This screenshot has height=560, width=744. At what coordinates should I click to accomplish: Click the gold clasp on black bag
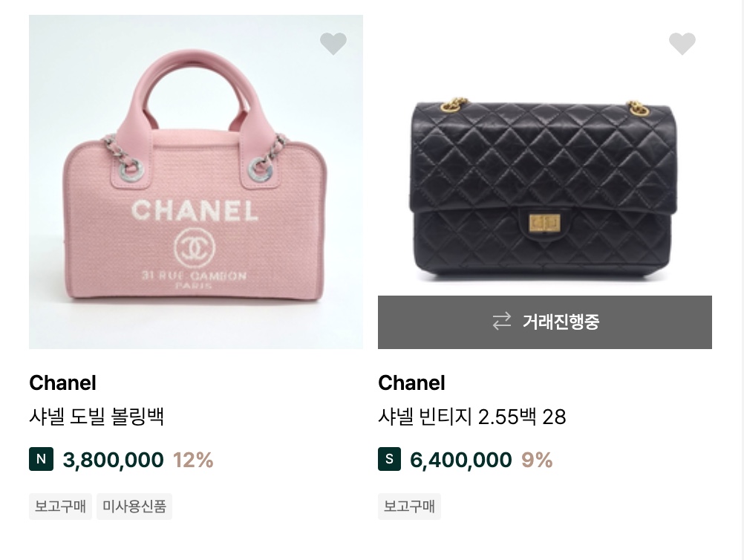[544, 222]
